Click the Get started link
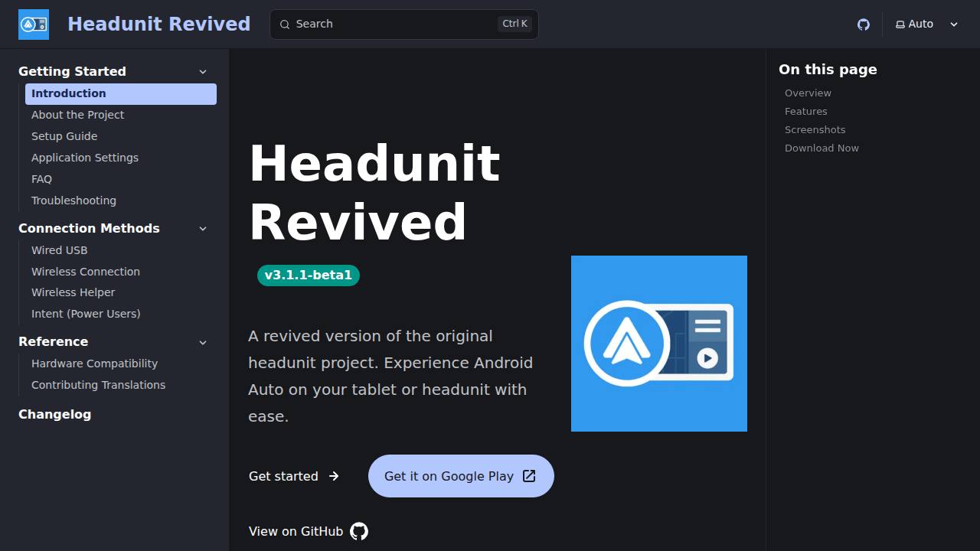 (x=294, y=476)
